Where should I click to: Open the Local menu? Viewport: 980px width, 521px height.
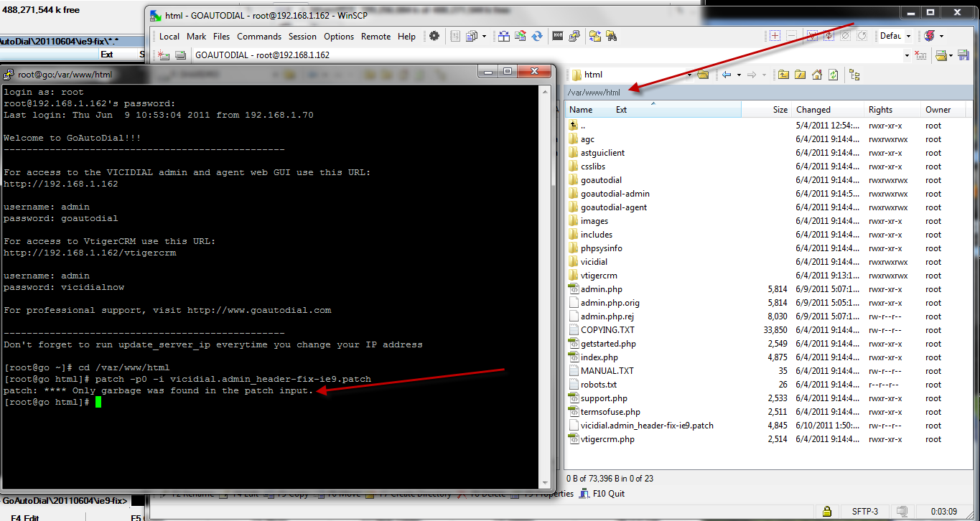tap(169, 36)
